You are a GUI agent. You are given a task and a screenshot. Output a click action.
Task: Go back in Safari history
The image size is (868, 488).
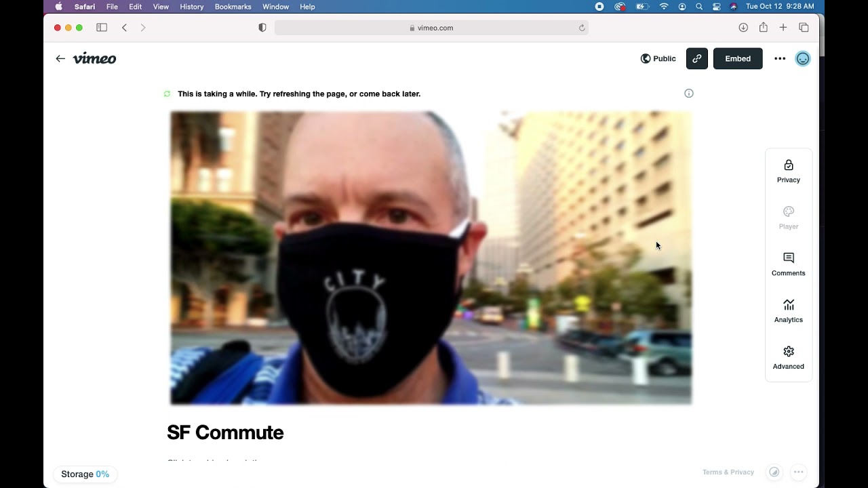click(x=124, y=28)
